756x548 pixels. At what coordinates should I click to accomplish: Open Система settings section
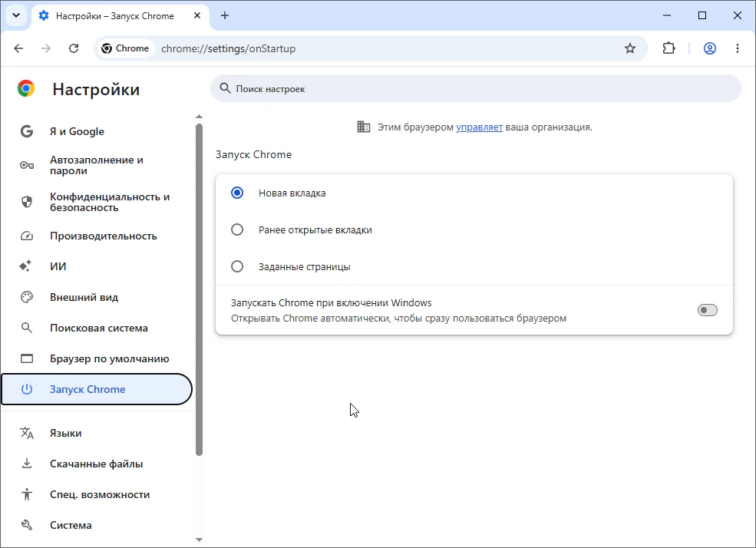click(x=97, y=525)
